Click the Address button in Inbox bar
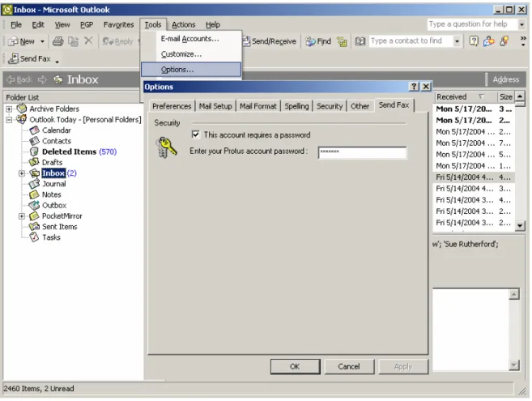 click(505, 79)
